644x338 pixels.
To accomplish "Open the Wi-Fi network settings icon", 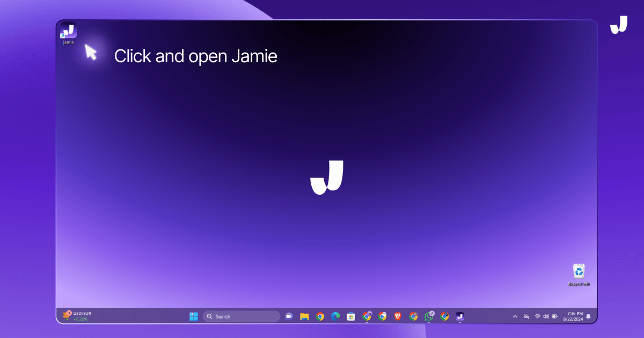I will pyautogui.click(x=537, y=317).
